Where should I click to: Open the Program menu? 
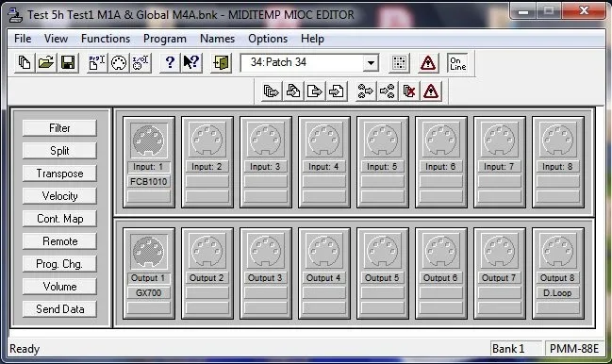(165, 39)
